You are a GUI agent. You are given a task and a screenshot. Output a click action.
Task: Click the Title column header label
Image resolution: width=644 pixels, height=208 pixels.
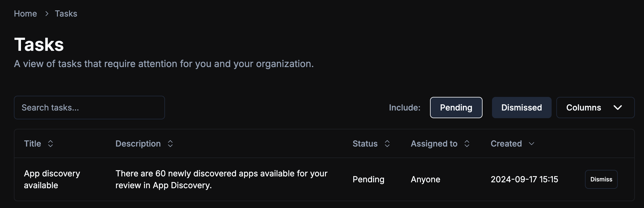(32, 144)
